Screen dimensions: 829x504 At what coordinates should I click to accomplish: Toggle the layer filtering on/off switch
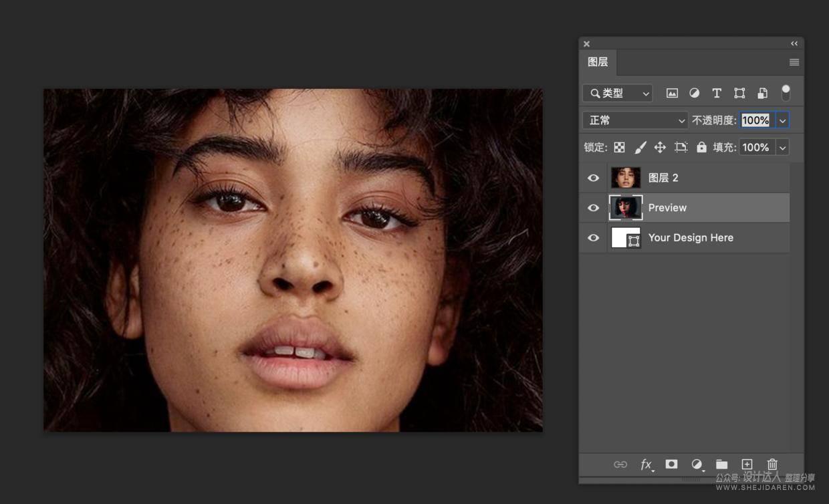tap(786, 93)
